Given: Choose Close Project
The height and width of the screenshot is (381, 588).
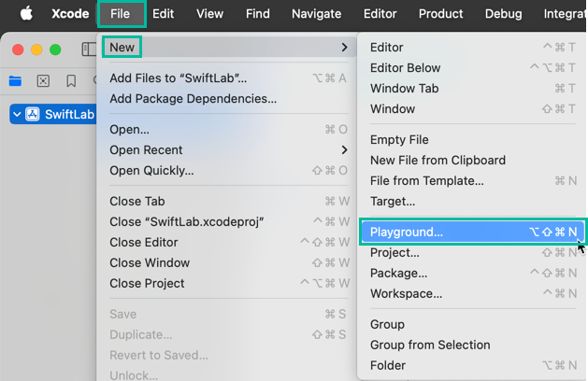Looking at the screenshot, I should coord(228,284).
